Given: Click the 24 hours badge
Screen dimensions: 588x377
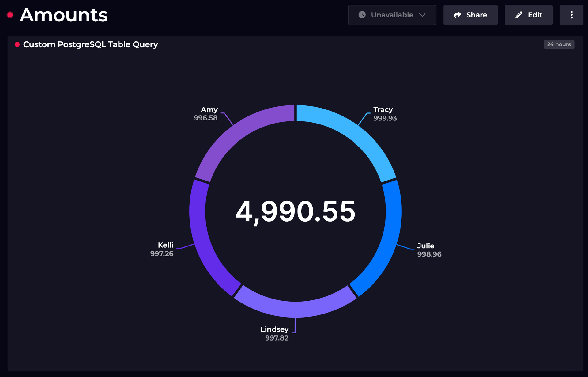Looking at the screenshot, I should [559, 44].
